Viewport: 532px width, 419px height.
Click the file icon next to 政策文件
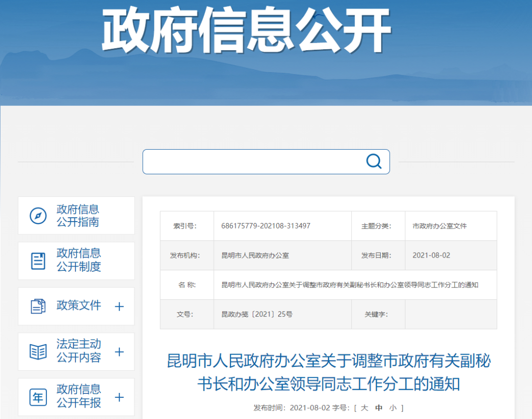pyautogui.click(x=38, y=306)
